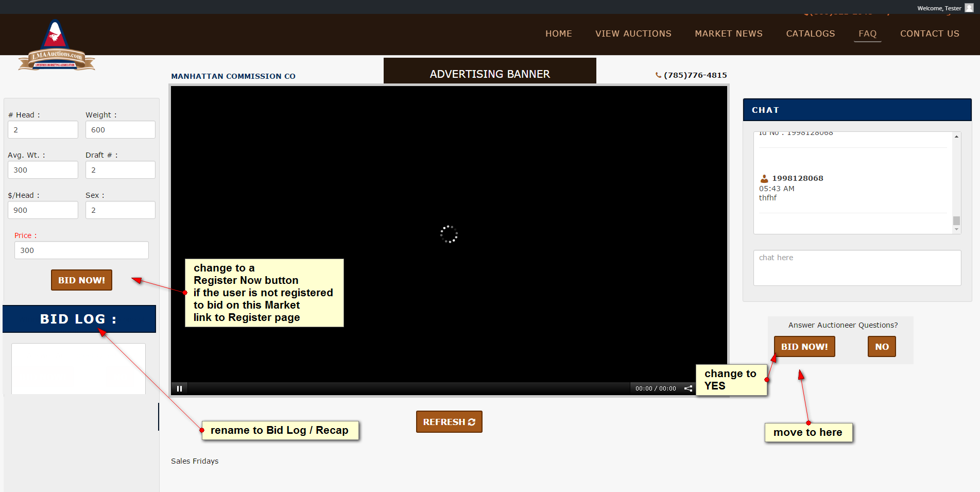
Task: Click the BID LOG header
Action: point(79,319)
